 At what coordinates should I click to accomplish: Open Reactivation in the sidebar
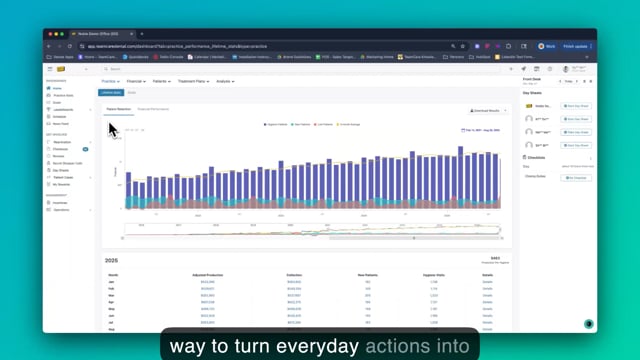point(62,142)
